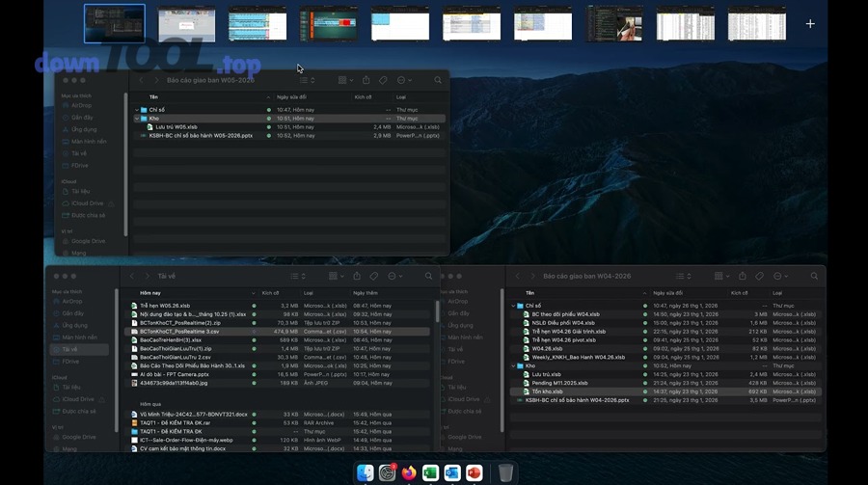The width and height of the screenshot is (868, 485).
Task: Click Share icon in the Tài về window
Action: [x=357, y=276]
